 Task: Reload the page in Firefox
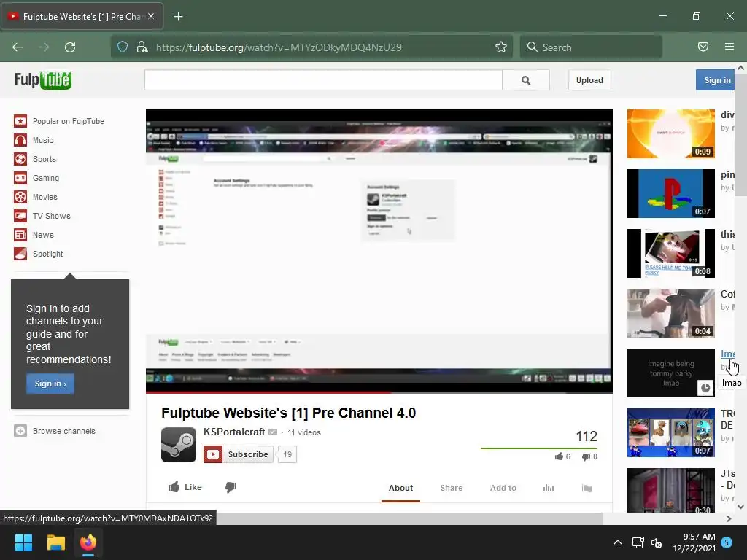click(70, 47)
